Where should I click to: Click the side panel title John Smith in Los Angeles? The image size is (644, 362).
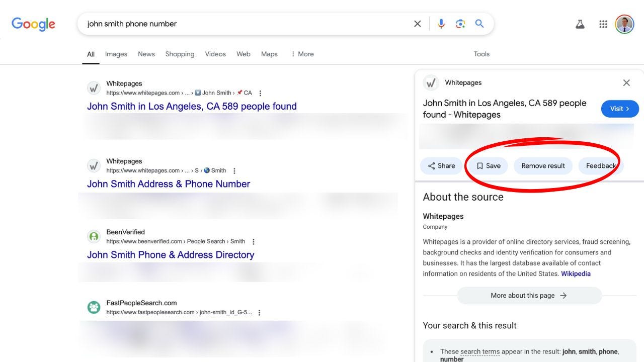[x=505, y=109]
